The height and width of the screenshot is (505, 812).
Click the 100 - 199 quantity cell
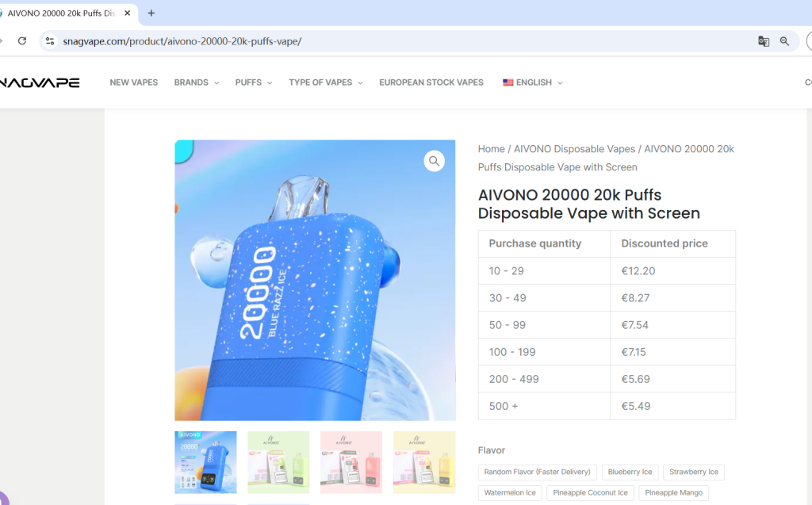[x=544, y=352]
